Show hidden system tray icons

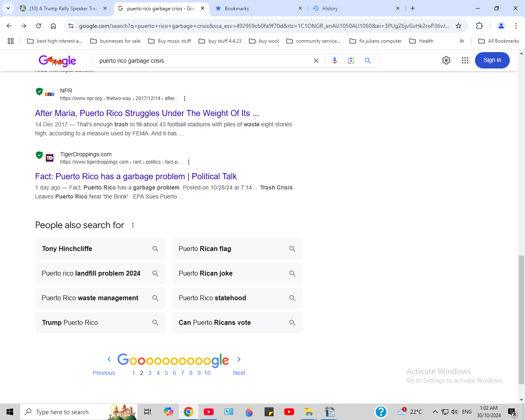pos(435,412)
